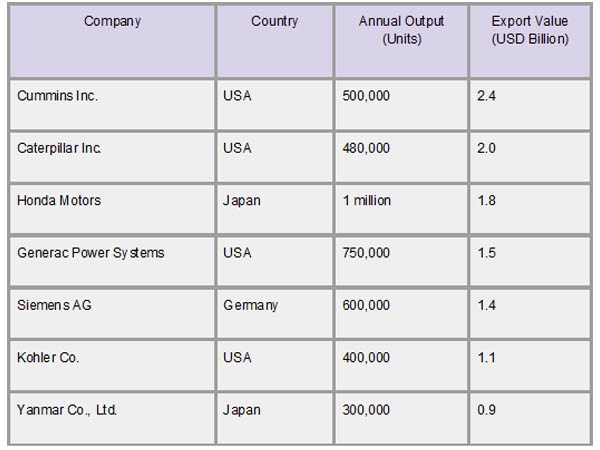This screenshot has width=600, height=450.
Task: Select the Generac Power Systems cell
Action: (x=91, y=253)
